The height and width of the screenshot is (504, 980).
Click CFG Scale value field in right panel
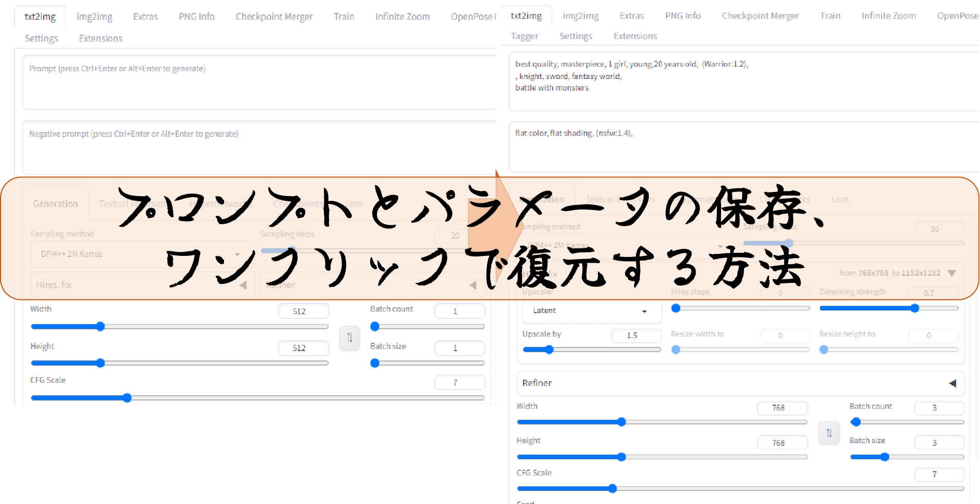click(x=939, y=474)
